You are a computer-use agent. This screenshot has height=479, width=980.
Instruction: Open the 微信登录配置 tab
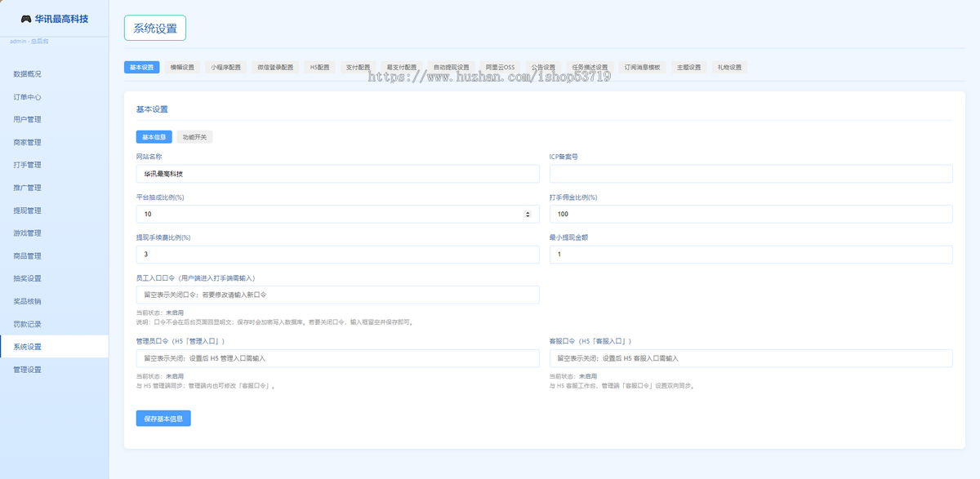[x=275, y=68]
